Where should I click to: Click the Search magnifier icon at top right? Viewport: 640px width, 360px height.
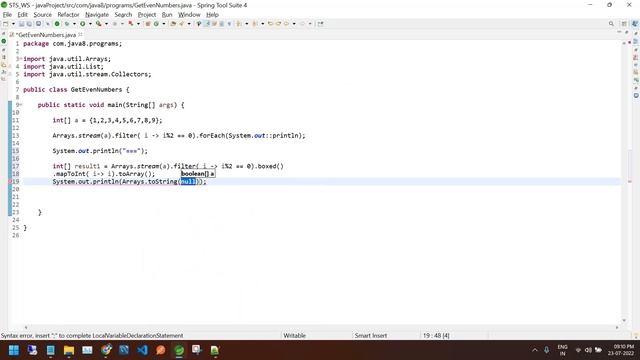pyautogui.click(x=611, y=24)
